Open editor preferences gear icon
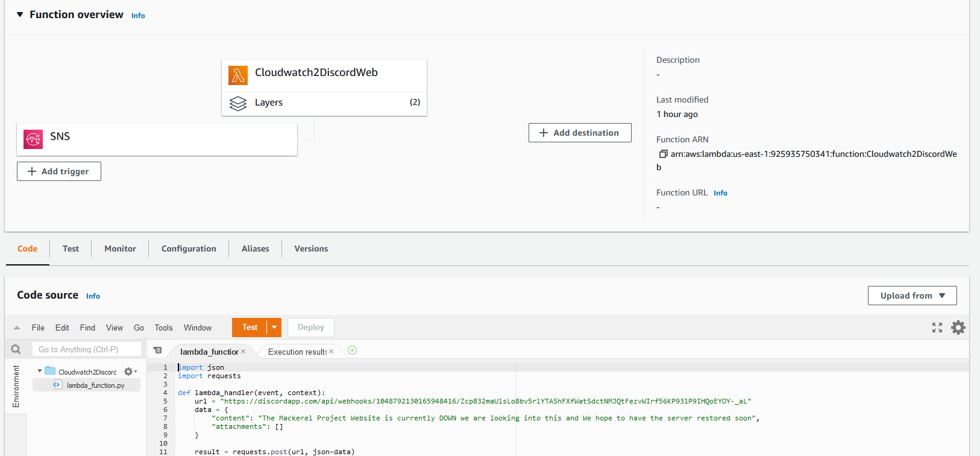 click(958, 328)
